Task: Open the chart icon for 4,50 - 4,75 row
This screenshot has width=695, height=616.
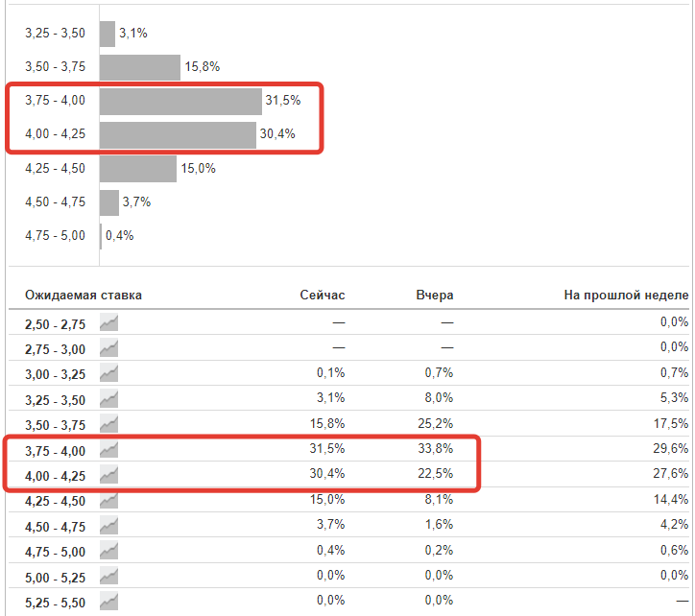Action: [x=108, y=524]
